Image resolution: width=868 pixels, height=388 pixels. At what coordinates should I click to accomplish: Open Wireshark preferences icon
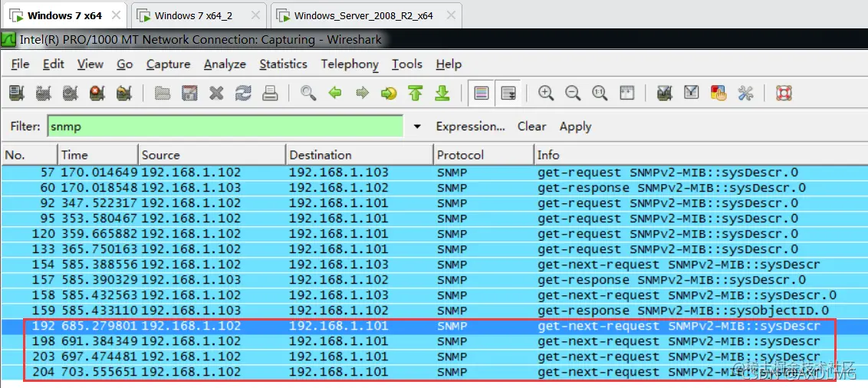pos(745,93)
